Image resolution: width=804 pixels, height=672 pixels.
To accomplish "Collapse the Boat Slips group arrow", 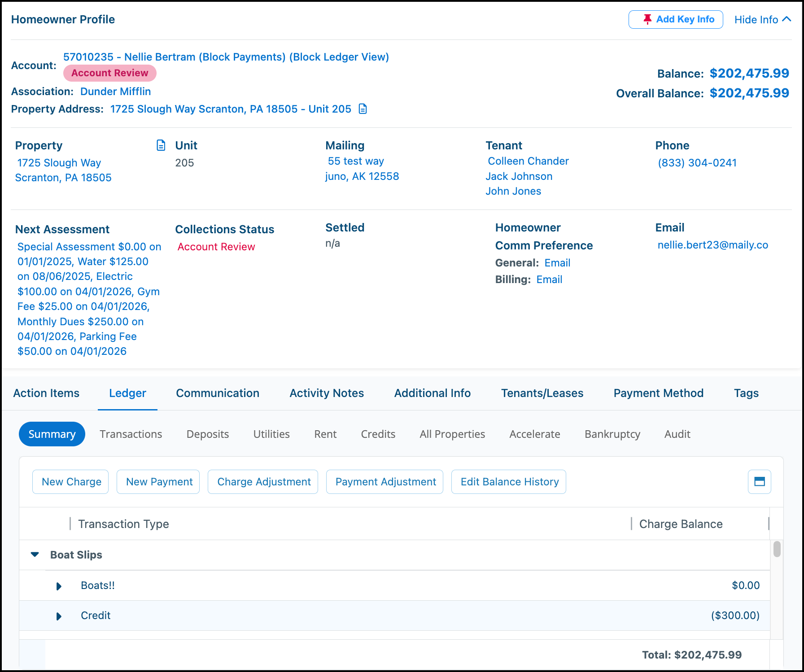I will tap(35, 555).
